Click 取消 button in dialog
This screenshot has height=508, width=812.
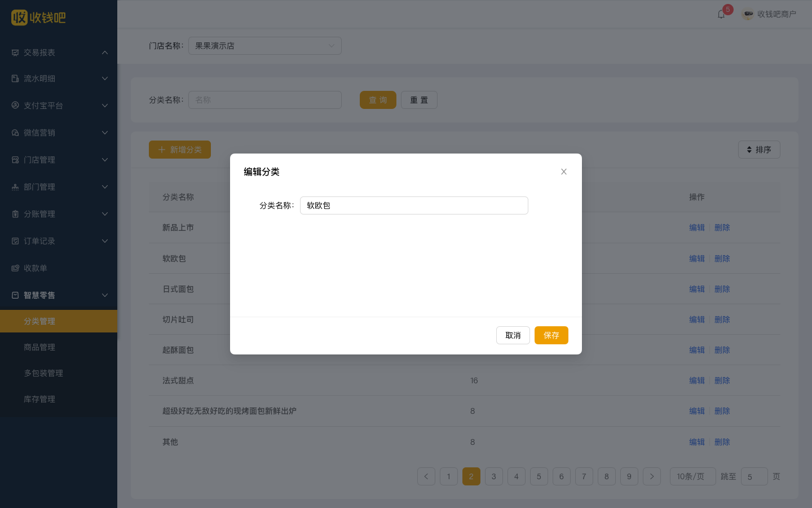(x=513, y=335)
